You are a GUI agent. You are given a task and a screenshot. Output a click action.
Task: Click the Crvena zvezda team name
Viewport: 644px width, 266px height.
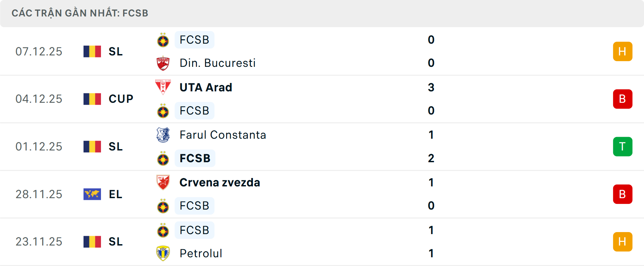click(220, 183)
